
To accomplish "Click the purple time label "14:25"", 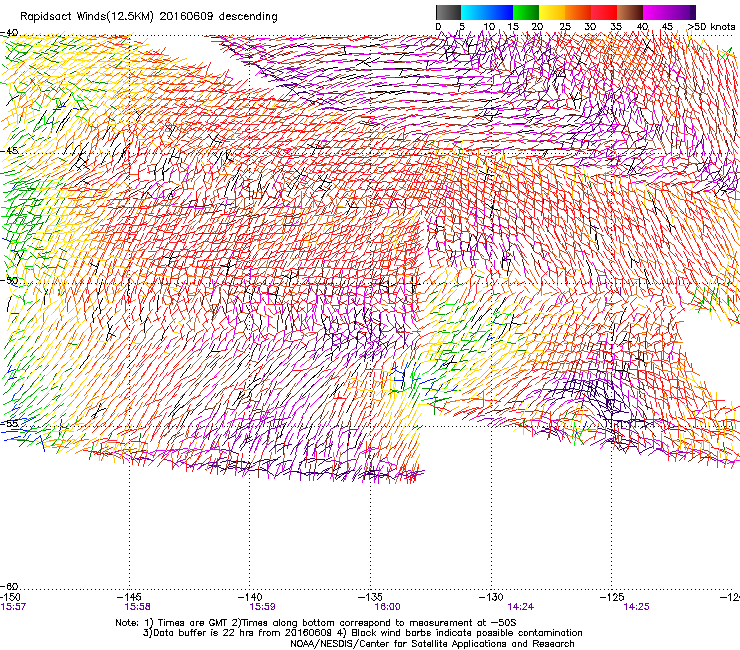I will [x=636, y=607].
